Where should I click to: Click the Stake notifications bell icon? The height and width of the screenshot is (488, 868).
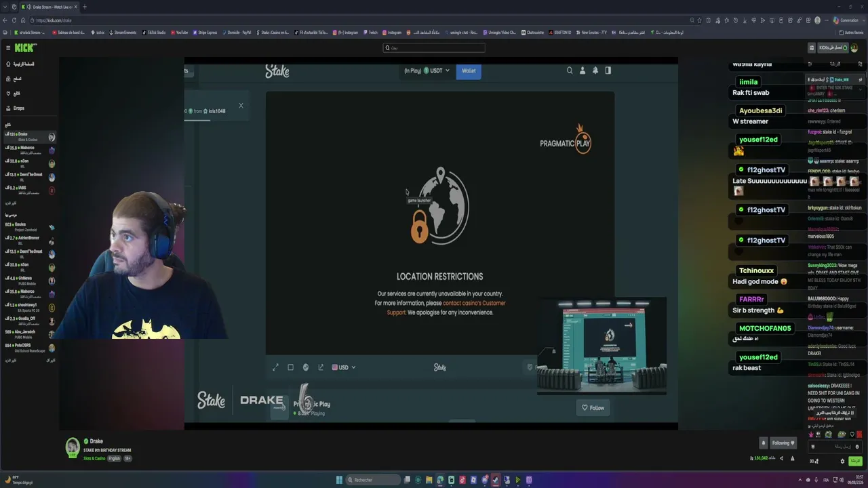[x=595, y=70]
